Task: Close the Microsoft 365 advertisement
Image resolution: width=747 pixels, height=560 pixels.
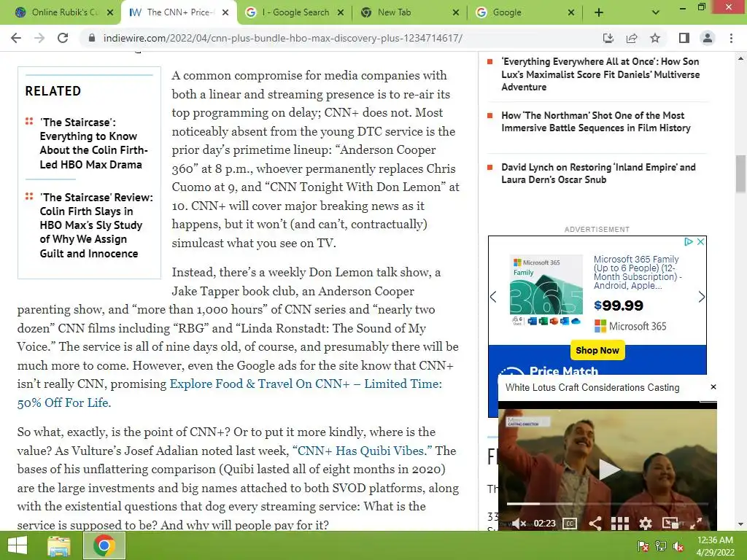Action: coord(701,241)
